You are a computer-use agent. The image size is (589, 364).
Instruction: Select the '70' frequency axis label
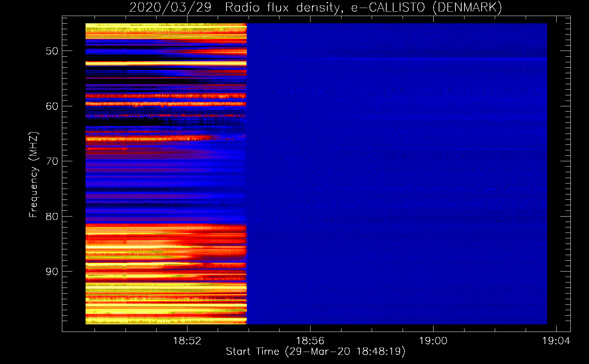52,161
